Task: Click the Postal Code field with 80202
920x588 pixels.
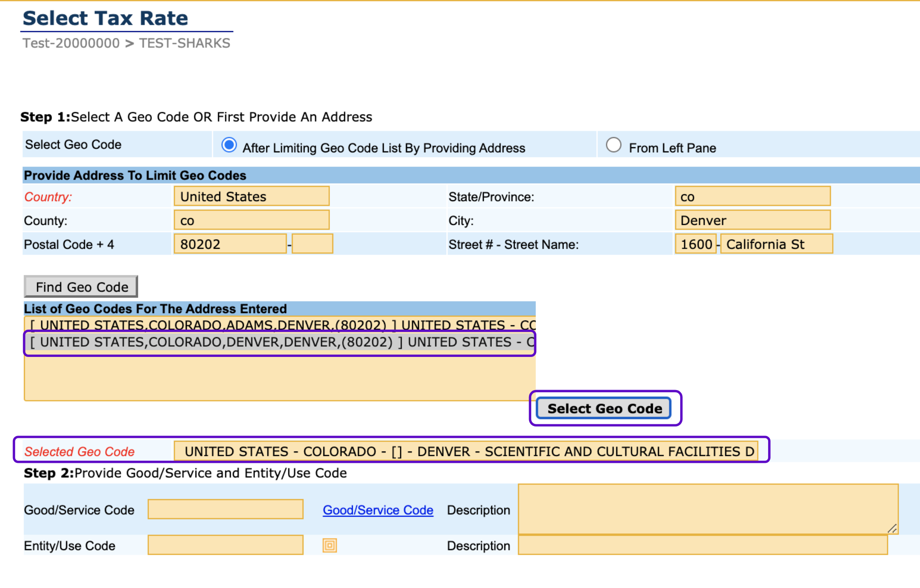Action: [230, 244]
